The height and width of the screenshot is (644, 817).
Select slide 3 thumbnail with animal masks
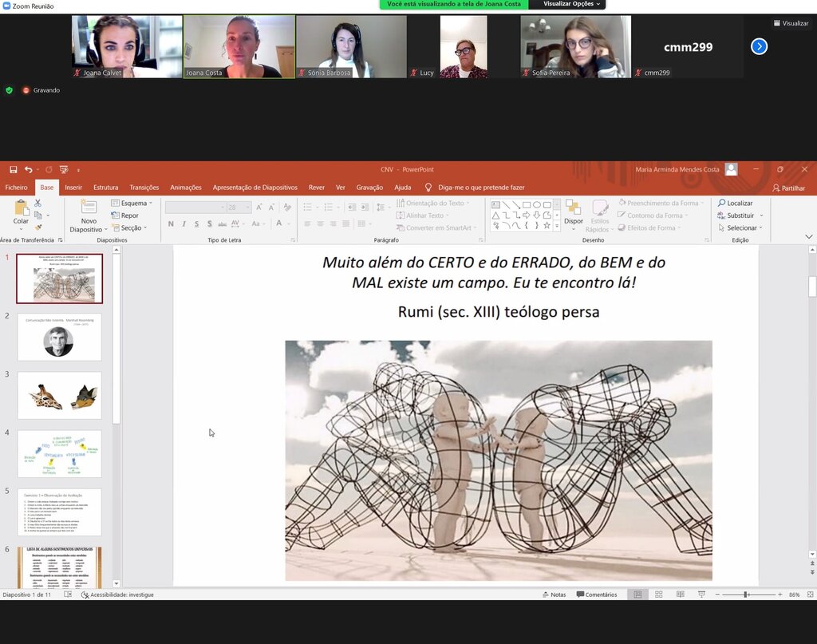point(60,395)
